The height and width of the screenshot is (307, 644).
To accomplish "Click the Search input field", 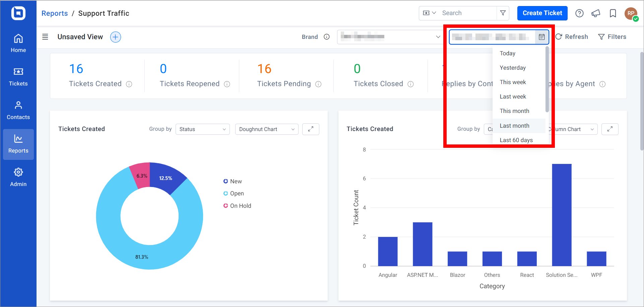I will tap(467, 13).
